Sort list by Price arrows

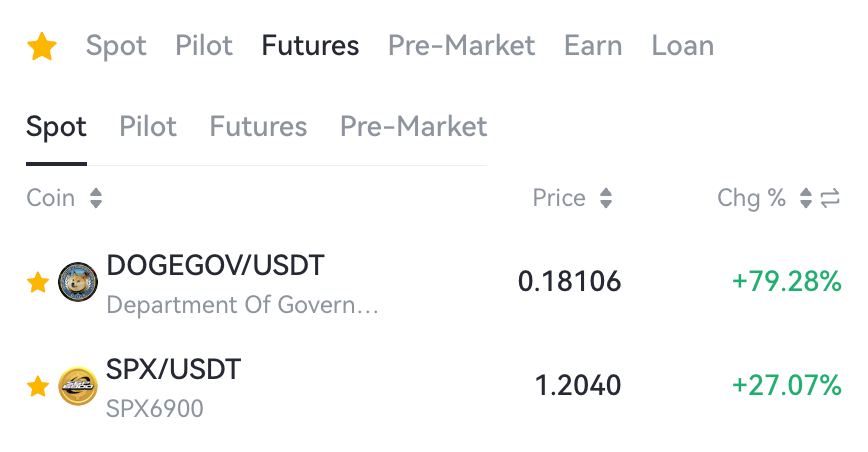606,198
